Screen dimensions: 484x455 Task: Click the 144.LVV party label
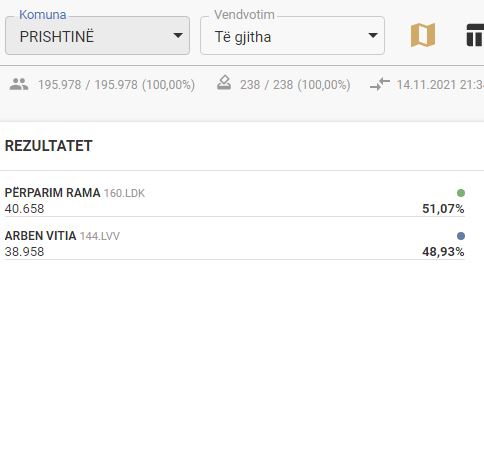point(100,236)
